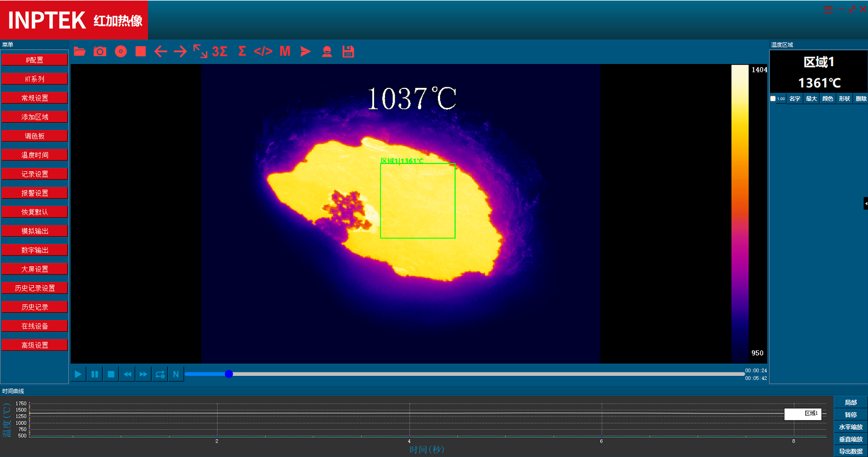
Task: Click the 3Σ statistics toolbar icon
Action: click(220, 52)
